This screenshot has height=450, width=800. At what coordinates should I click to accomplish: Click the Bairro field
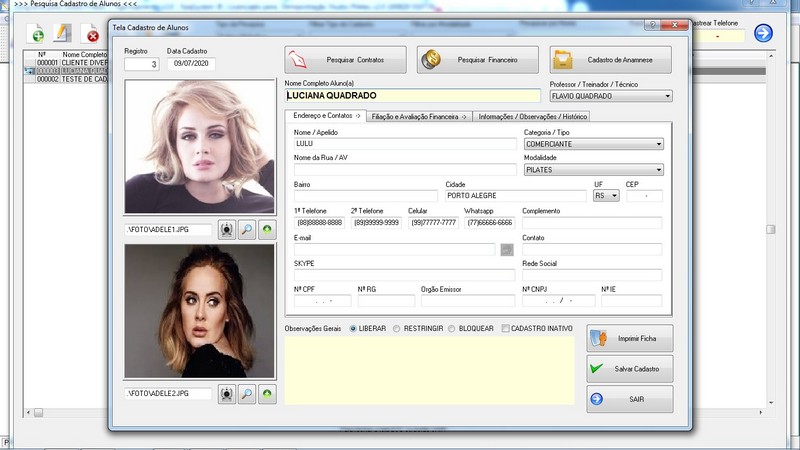tap(365, 195)
